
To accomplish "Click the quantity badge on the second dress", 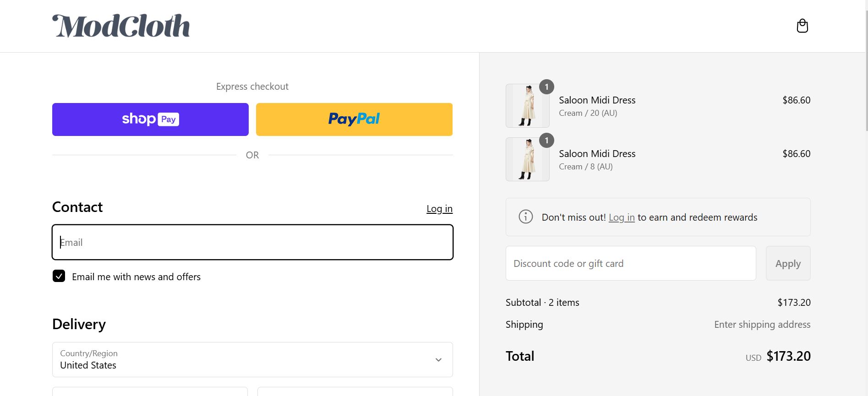I will pos(546,141).
